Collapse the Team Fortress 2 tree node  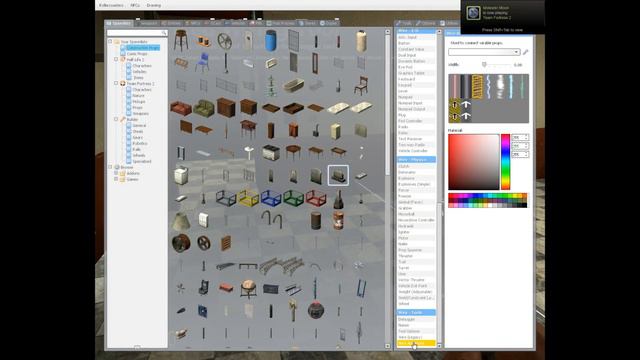point(116,83)
